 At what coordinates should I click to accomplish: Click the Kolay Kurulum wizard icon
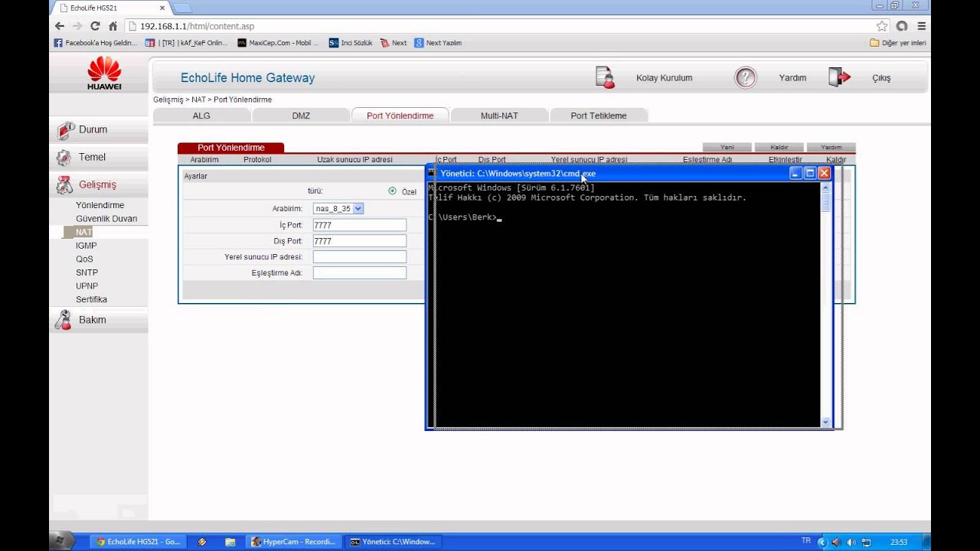[x=605, y=77]
